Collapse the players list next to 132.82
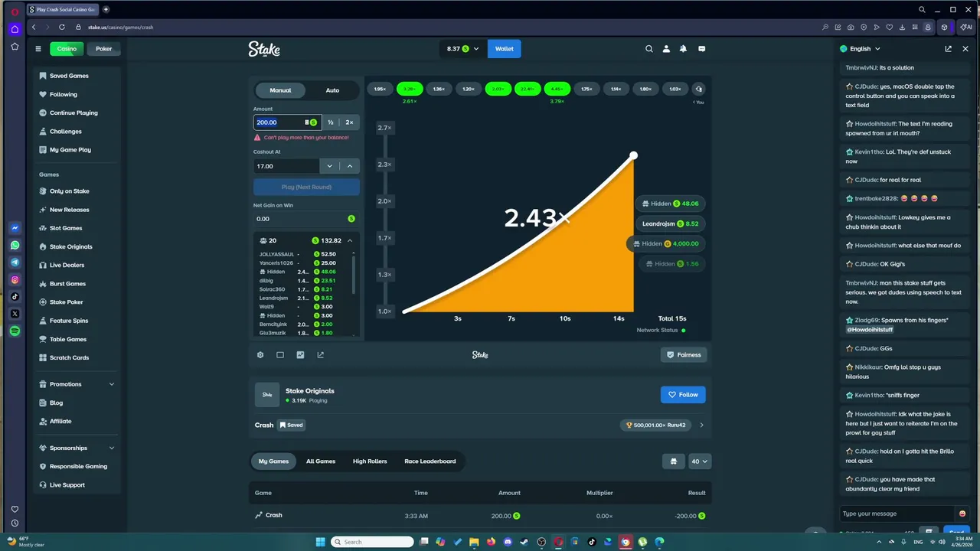980x551 pixels. click(x=350, y=240)
